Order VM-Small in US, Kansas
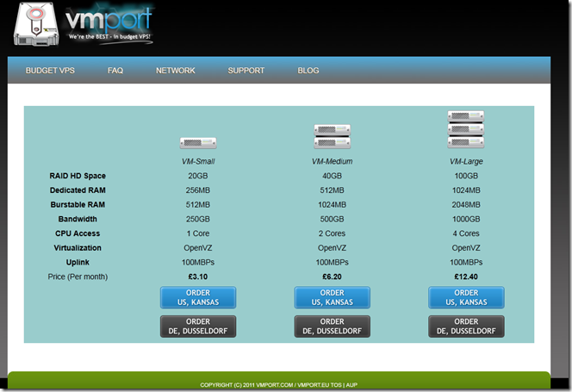 (x=198, y=297)
